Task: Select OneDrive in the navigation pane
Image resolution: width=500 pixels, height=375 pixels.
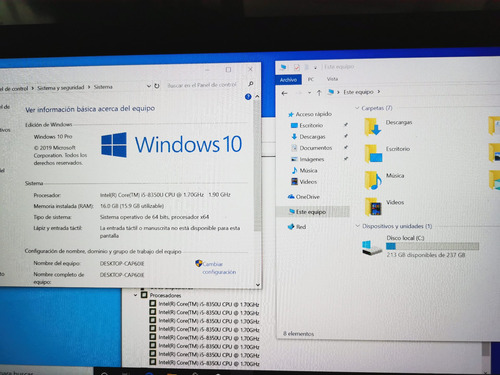Action: coord(304,197)
